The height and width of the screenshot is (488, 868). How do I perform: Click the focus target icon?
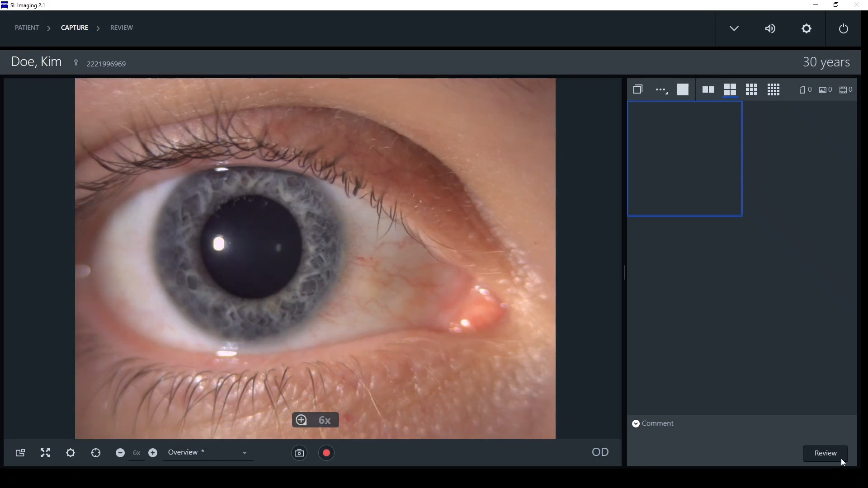(x=96, y=453)
